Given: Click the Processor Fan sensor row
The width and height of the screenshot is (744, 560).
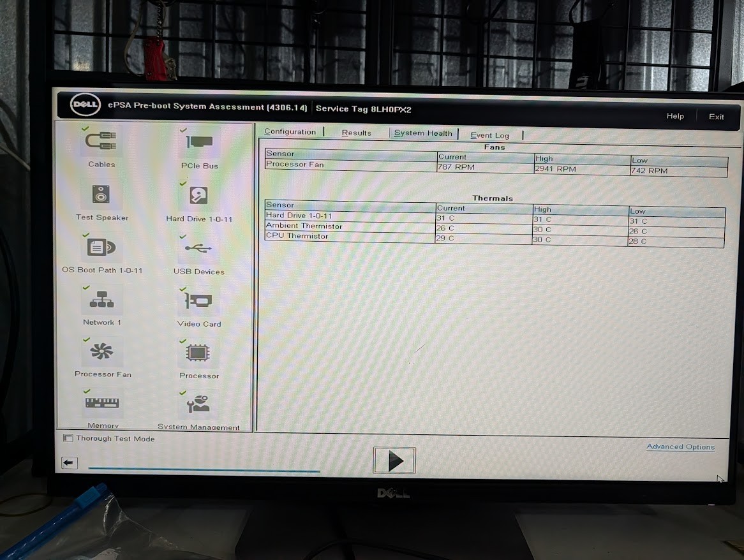Looking at the screenshot, I should (x=496, y=167).
